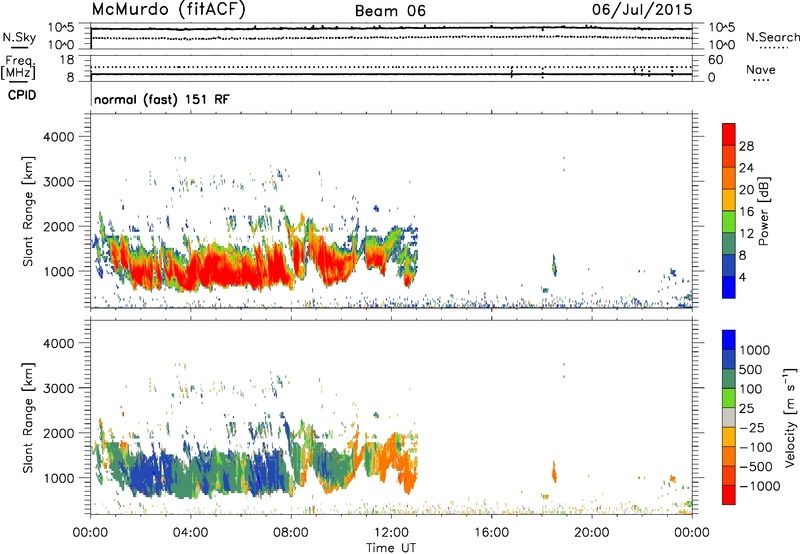The width and height of the screenshot is (800, 554).
Task: Click the "16" tick on the Power colorbar
Action: coord(746,211)
